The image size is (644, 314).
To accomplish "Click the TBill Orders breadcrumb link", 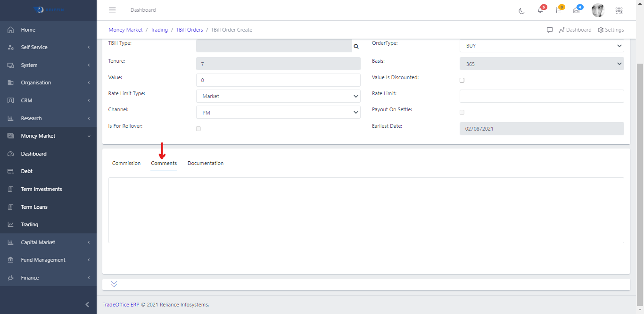I will point(190,30).
